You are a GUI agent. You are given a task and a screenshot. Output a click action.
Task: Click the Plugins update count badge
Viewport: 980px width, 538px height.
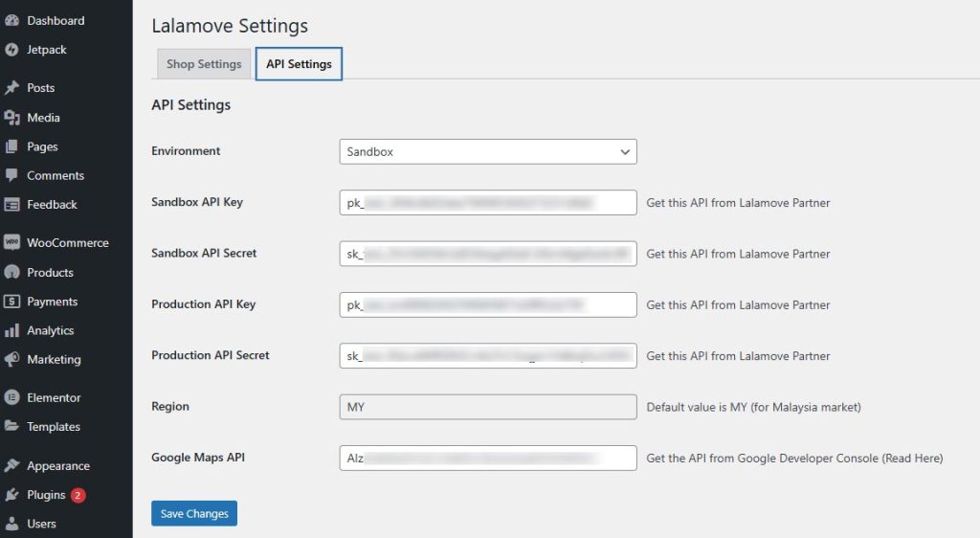click(78, 495)
